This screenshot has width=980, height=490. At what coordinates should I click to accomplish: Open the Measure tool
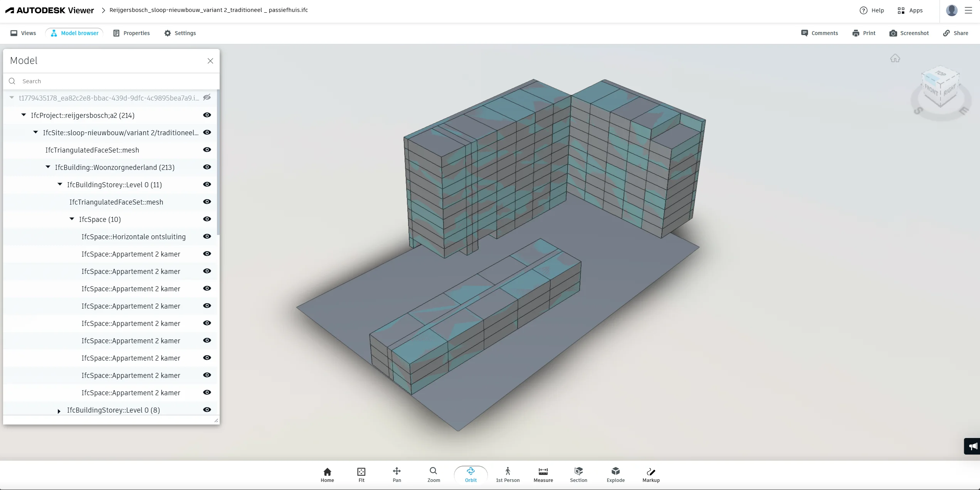(x=543, y=475)
